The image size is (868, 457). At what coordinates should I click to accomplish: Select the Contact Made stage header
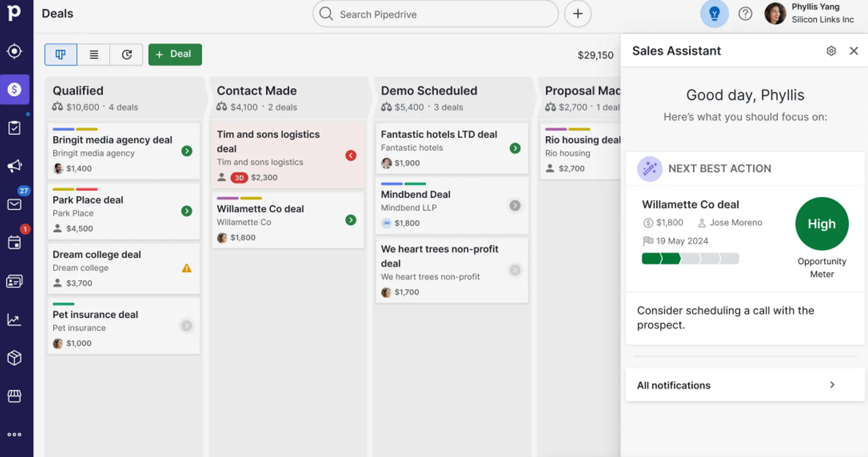tap(288, 98)
